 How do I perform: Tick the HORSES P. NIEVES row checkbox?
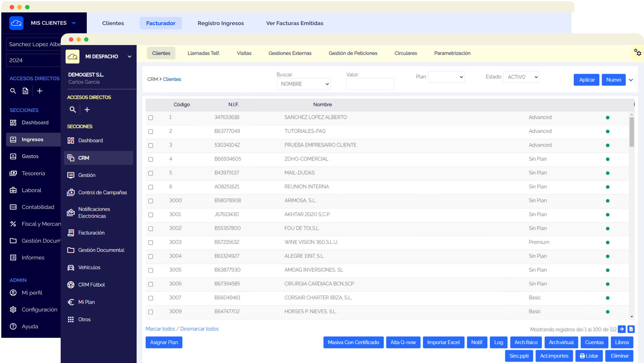[151, 312]
